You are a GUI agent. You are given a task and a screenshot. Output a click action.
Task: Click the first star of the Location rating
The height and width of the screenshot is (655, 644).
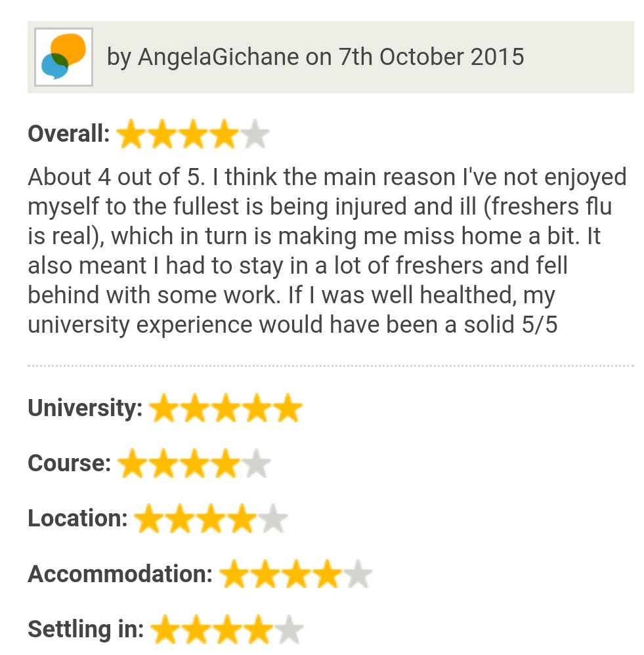coord(150,518)
